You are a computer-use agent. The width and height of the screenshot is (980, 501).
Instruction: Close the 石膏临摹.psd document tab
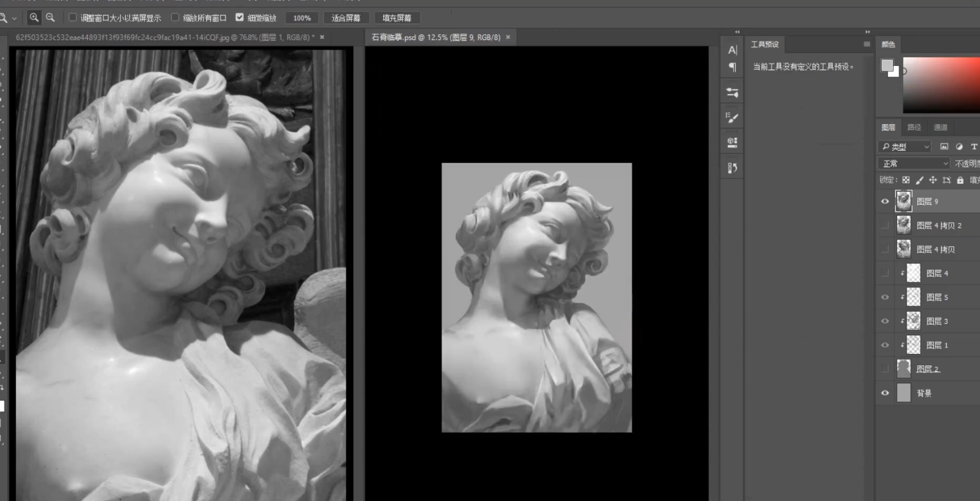coord(508,37)
